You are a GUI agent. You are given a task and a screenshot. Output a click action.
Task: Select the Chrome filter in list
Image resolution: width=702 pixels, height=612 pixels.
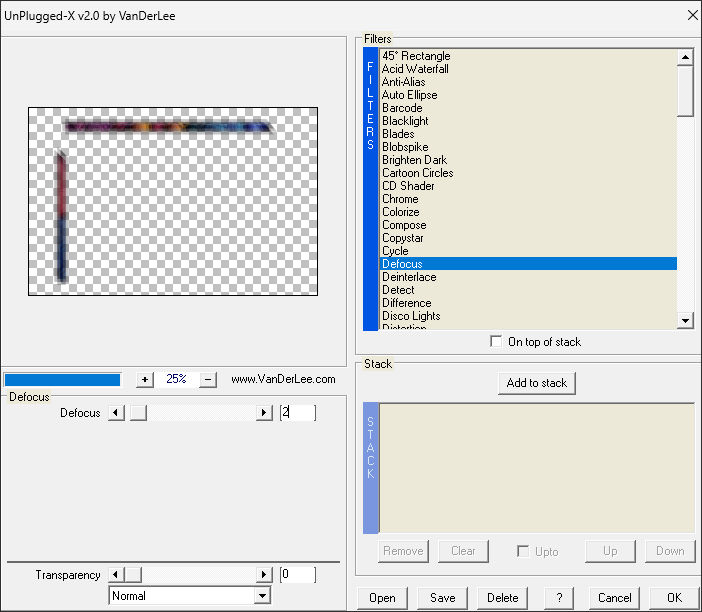[x=400, y=199]
